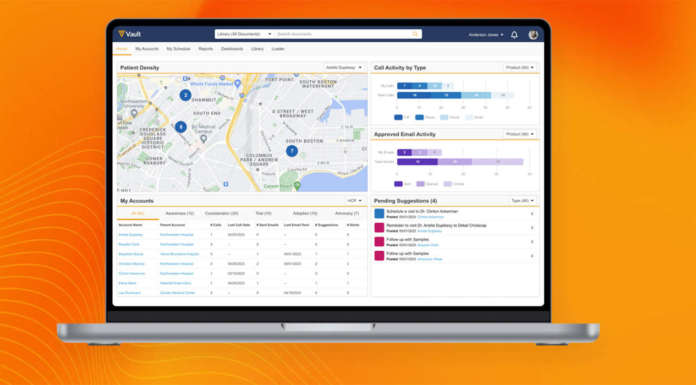Click the green Carson Beach map pin

(x=297, y=186)
